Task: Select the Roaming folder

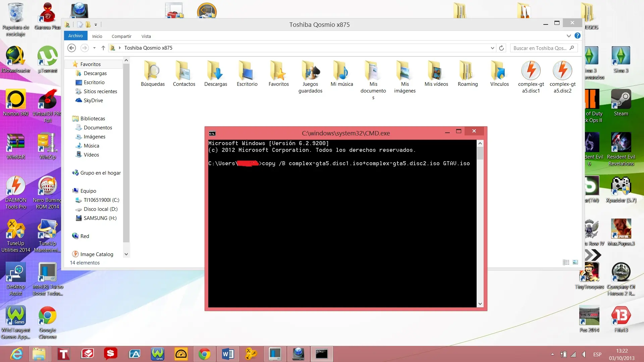Action: tap(468, 74)
